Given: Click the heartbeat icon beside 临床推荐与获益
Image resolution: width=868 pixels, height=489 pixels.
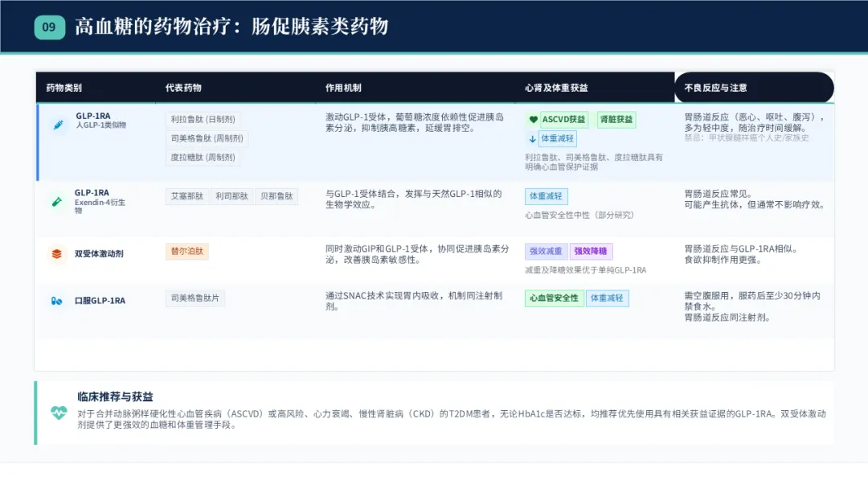Looking at the screenshot, I should tap(59, 413).
